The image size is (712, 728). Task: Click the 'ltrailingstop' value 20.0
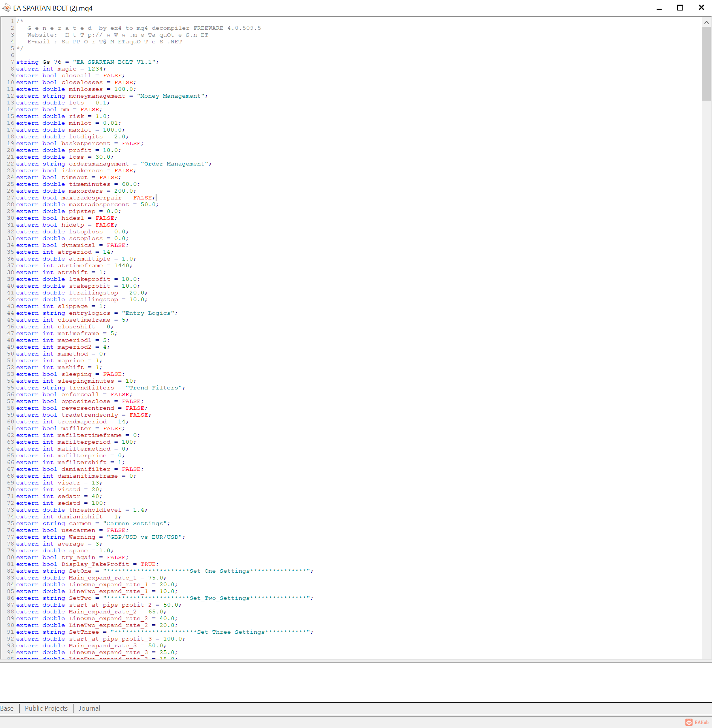pos(137,293)
